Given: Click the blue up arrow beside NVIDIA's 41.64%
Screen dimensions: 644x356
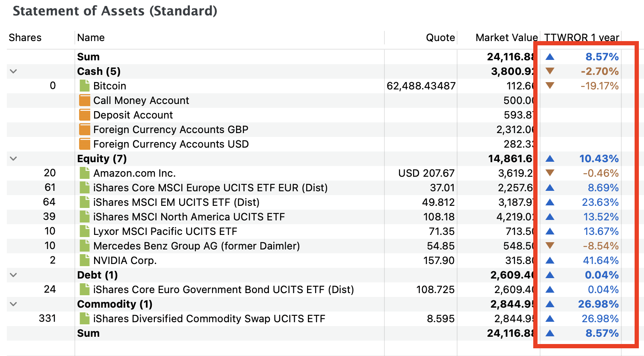Looking at the screenshot, I should tap(550, 261).
